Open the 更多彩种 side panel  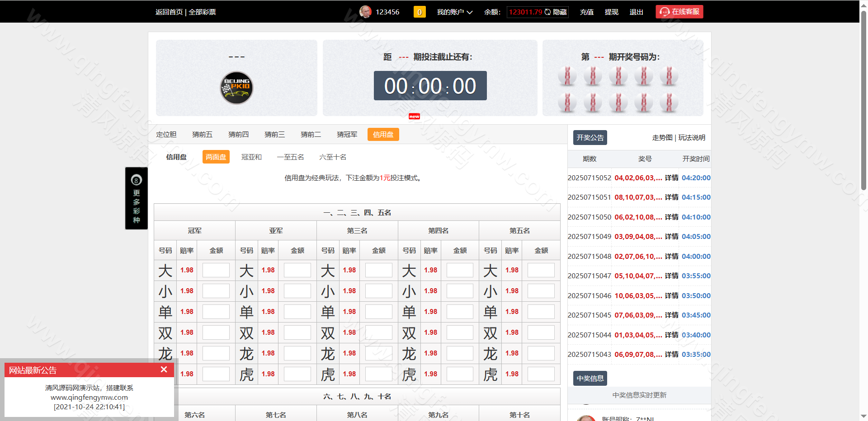click(137, 199)
